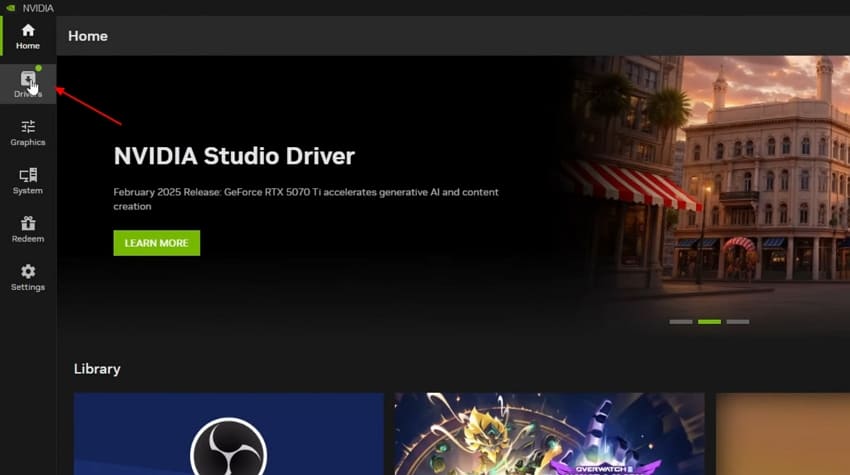Image resolution: width=850 pixels, height=475 pixels.
Task: Click the Home page title
Action: tap(88, 36)
